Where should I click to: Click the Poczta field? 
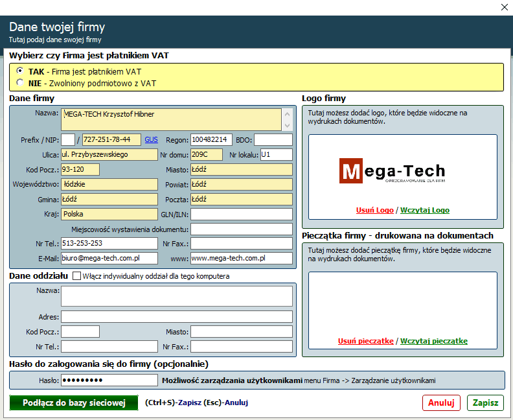(x=242, y=200)
